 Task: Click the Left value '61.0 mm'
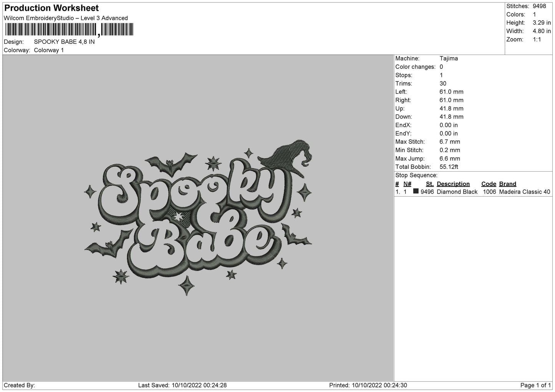click(451, 92)
